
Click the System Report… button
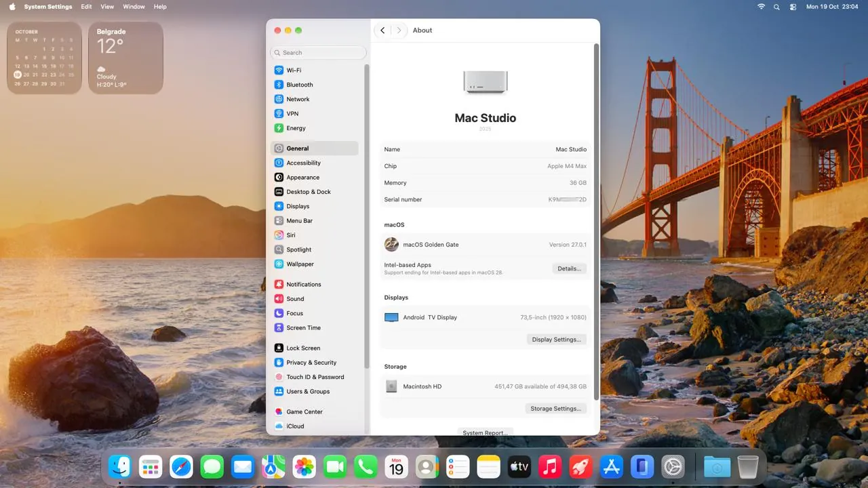[485, 432]
